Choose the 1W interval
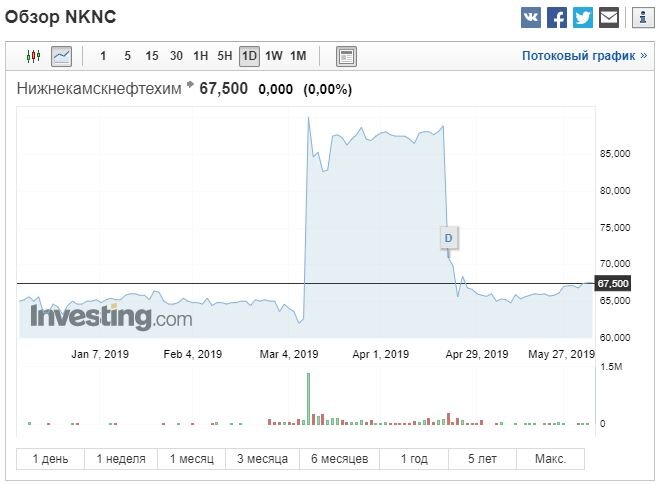Screen dimensions: 661x484 274,56
